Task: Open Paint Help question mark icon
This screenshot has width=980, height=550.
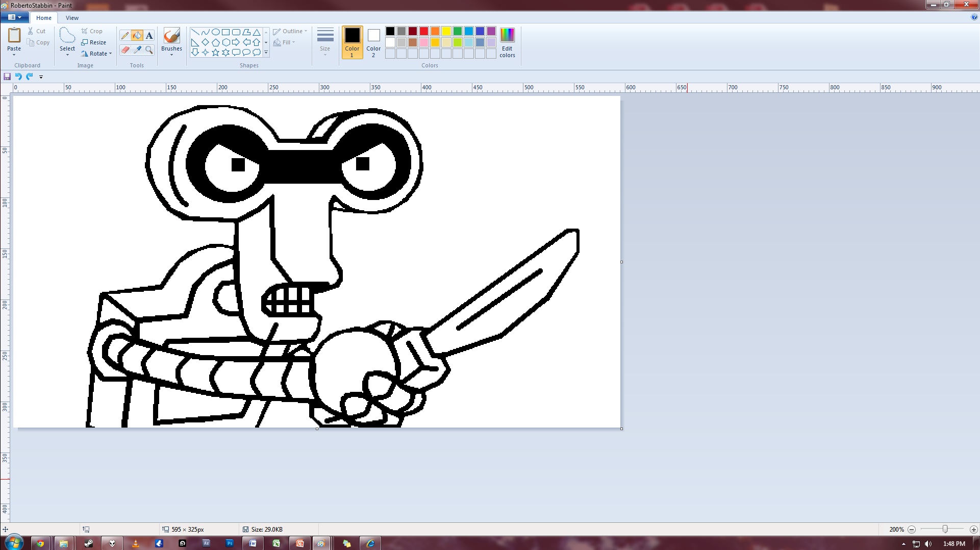Action: [974, 17]
